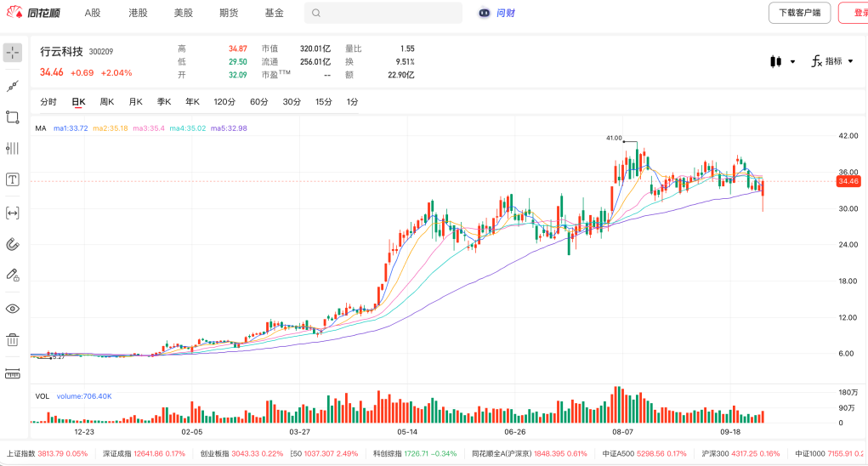The height and width of the screenshot is (466, 868).
Task: Open the A股 menu
Action: tap(93, 13)
